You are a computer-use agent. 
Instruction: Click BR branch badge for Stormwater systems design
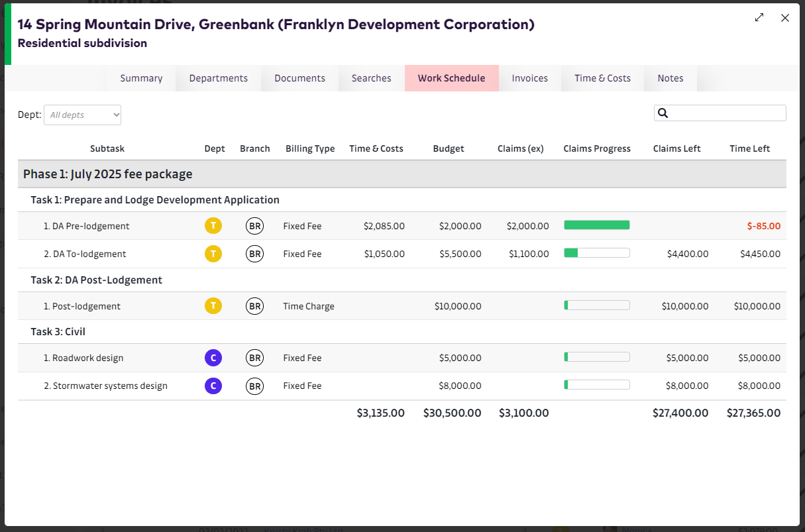[254, 386]
